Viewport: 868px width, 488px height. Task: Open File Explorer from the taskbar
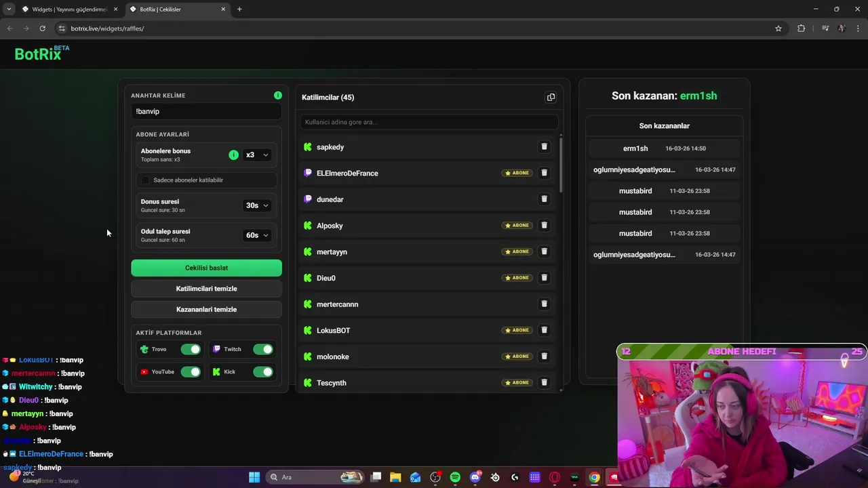click(395, 477)
